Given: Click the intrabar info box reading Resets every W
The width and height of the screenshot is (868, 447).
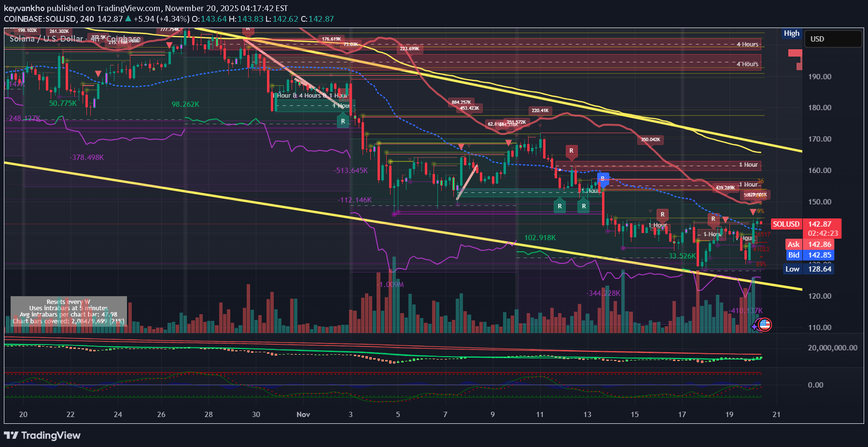Looking at the screenshot, I should [x=69, y=311].
